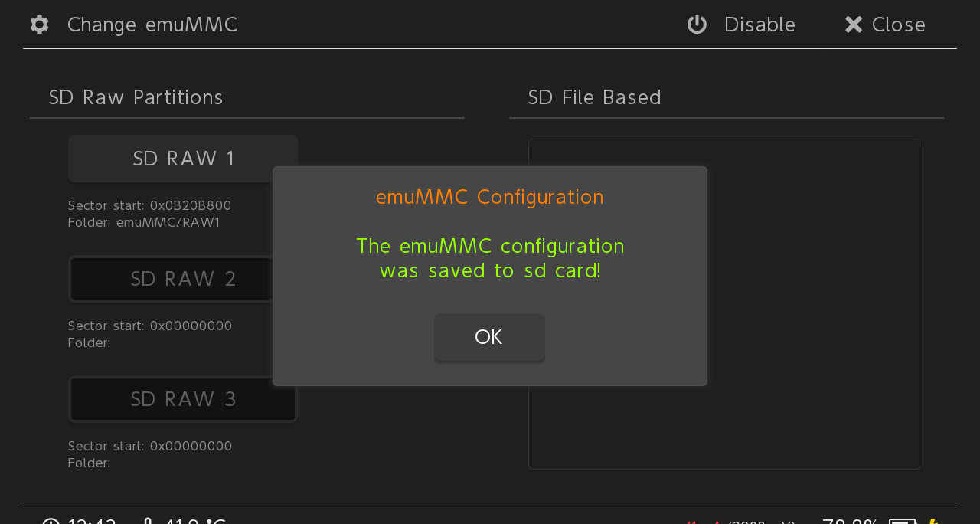Click the Close text label
980x524 pixels.
[x=899, y=25]
